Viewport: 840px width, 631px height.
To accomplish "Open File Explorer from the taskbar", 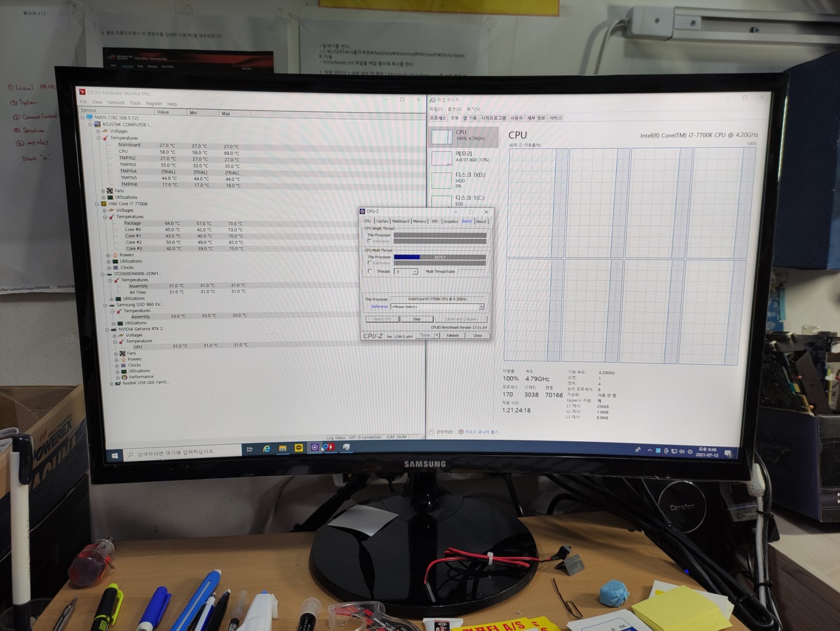I will click(282, 448).
